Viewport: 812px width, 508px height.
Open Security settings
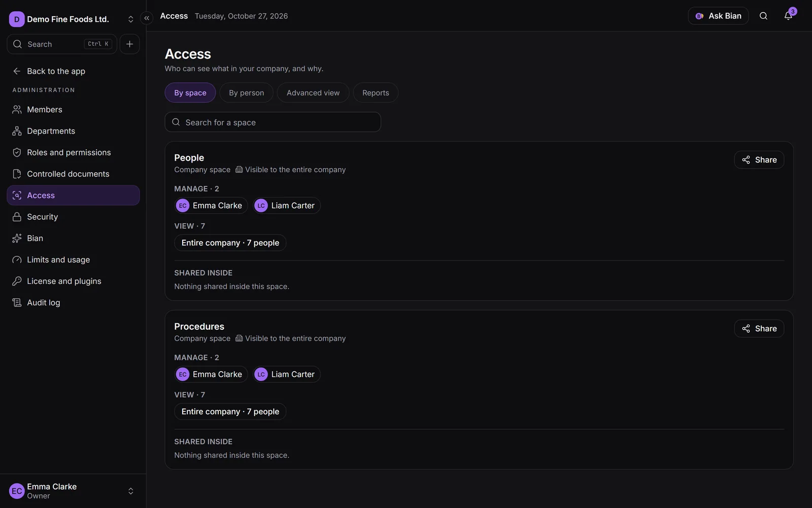click(x=73, y=217)
